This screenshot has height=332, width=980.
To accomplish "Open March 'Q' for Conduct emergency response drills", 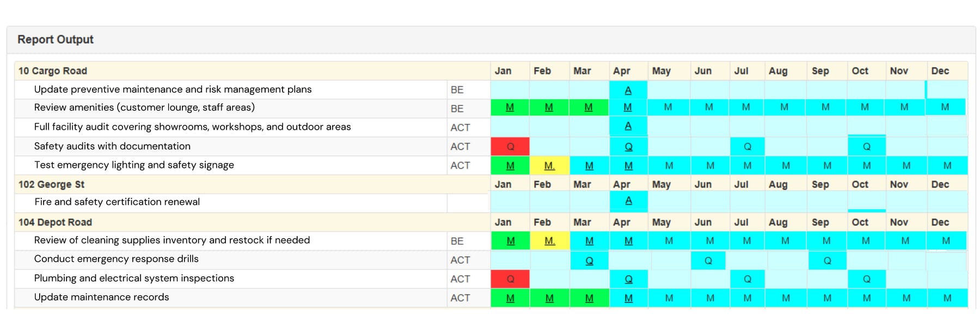I will (589, 261).
